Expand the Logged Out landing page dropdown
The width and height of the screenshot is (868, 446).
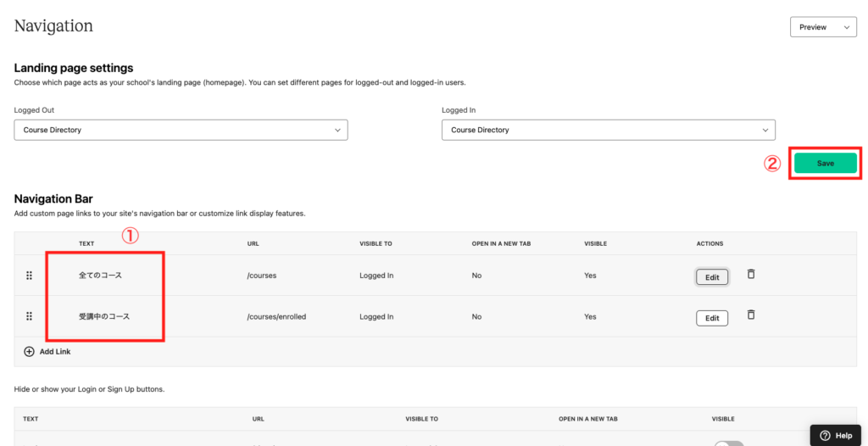pos(181,130)
